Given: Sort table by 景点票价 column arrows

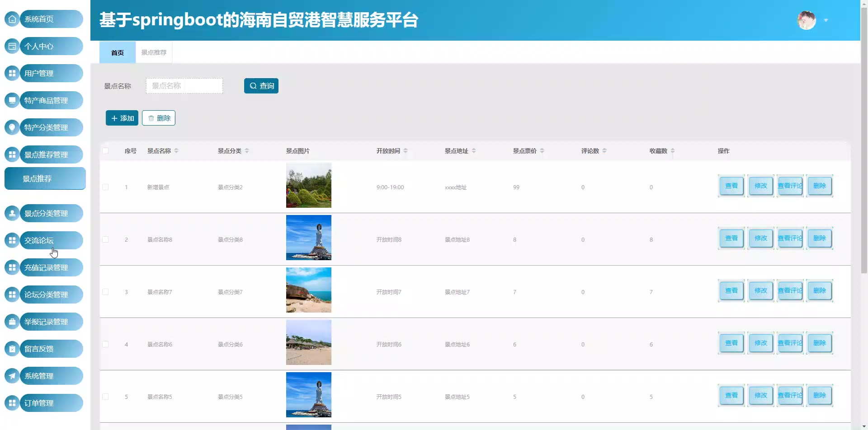Looking at the screenshot, I should click(542, 151).
